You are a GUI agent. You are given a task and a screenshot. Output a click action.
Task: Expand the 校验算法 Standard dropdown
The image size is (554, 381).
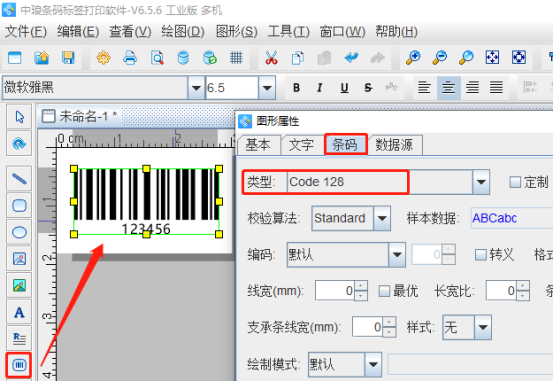pos(382,218)
